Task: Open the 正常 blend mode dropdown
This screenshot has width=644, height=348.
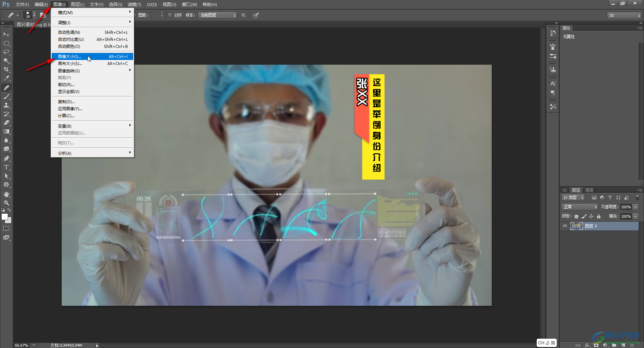Action: coord(580,207)
